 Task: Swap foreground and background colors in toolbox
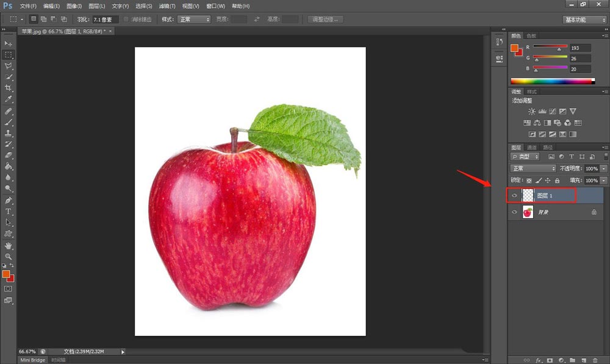(12, 265)
